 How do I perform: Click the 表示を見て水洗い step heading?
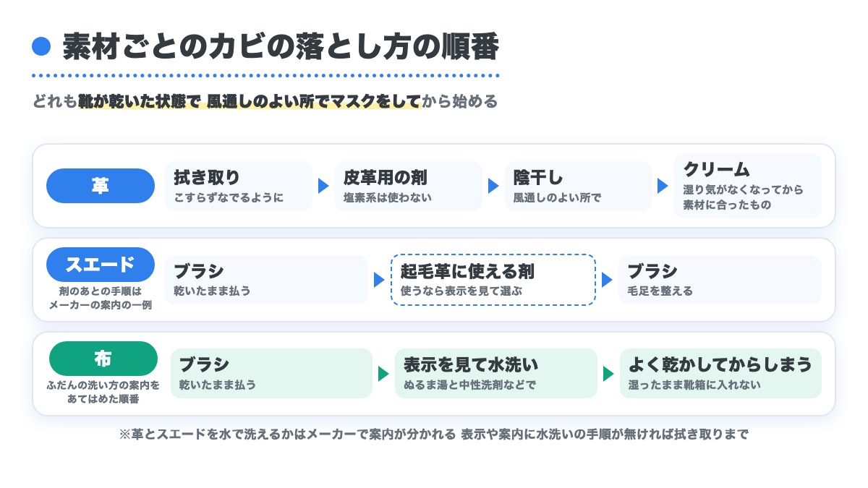471,365
